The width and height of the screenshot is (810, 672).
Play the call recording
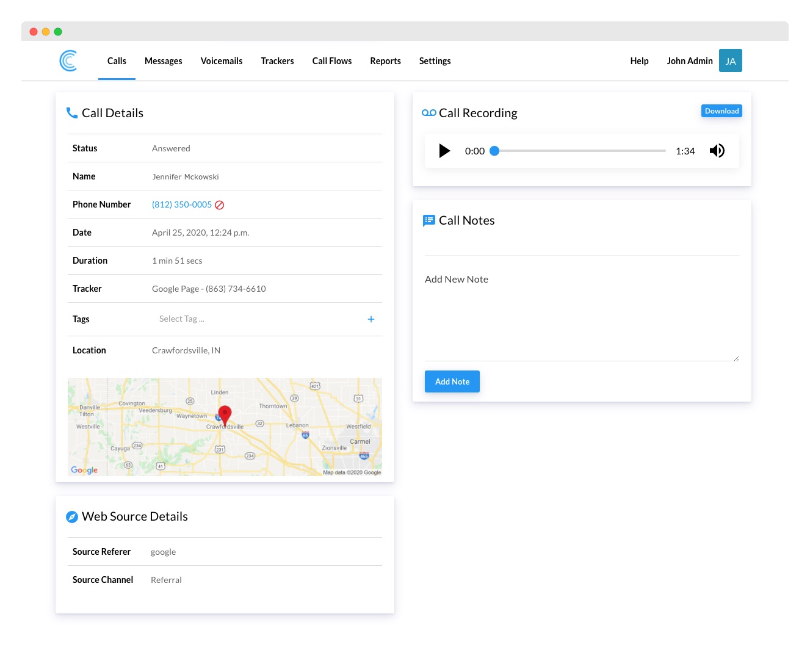[x=444, y=151]
